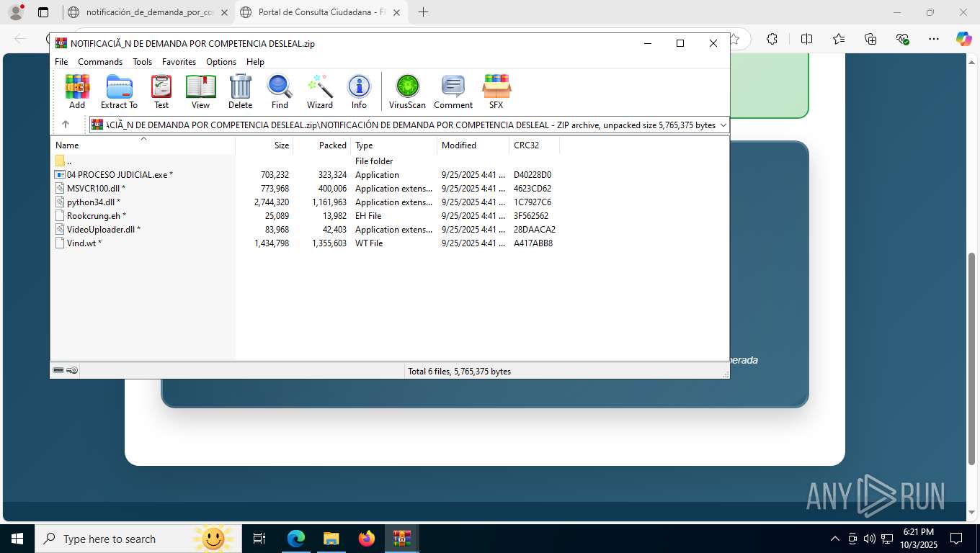Open the Tools menu
The width and height of the screenshot is (980, 553).
[x=142, y=62]
